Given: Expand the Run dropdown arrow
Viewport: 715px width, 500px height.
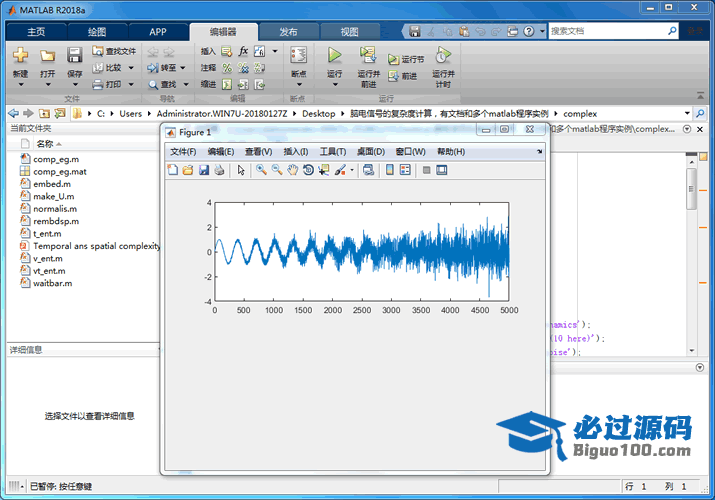Looking at the screenshot, I should (x=335, y=84).
